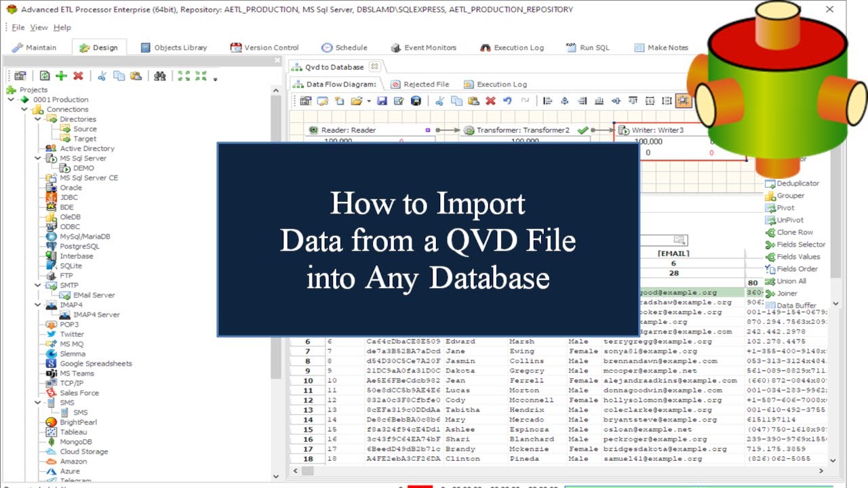Switch to the Maintain tab

(x=35, y=47)
